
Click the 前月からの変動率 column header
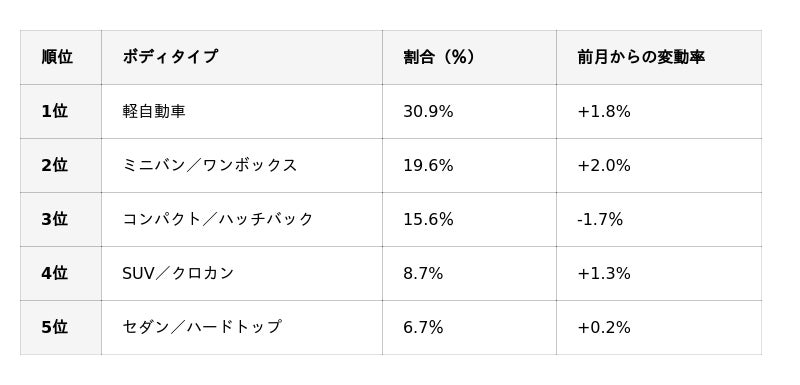(x=659, y=57)
